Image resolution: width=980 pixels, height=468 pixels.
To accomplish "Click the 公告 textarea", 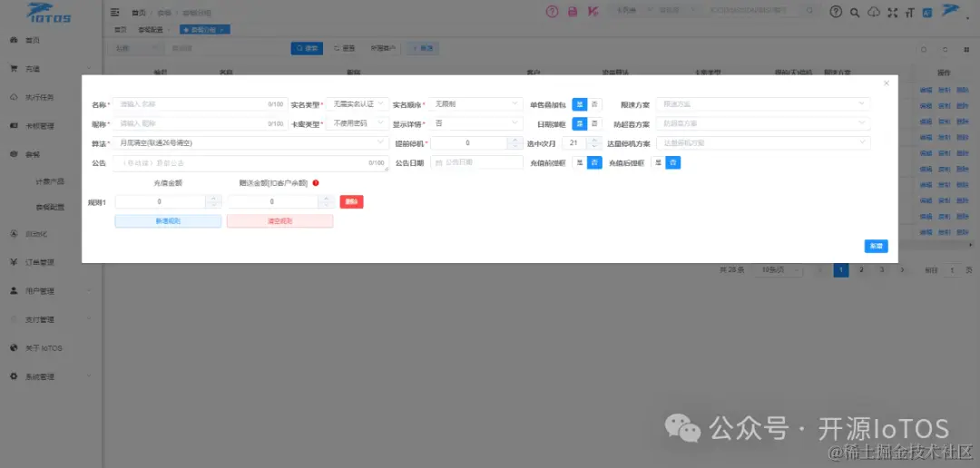I will coord(250,163).
